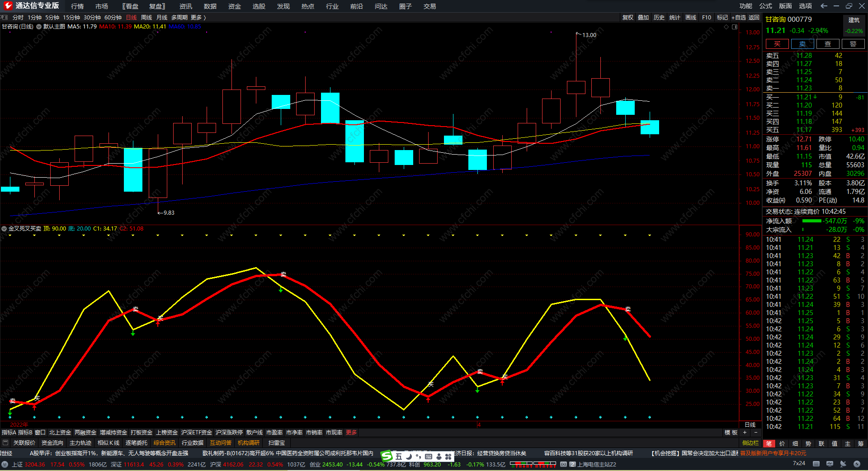Open settings circle next to 金叉死叉买卖 indicator

point(4,229)
